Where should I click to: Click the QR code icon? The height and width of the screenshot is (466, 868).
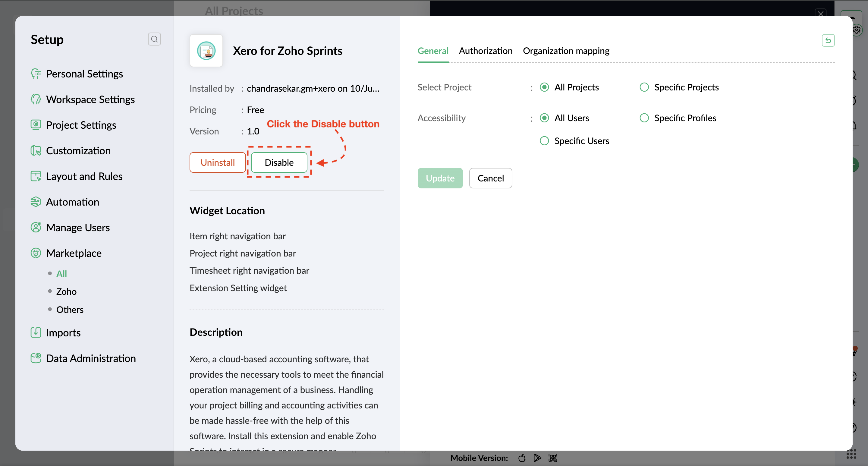[553, 458]
